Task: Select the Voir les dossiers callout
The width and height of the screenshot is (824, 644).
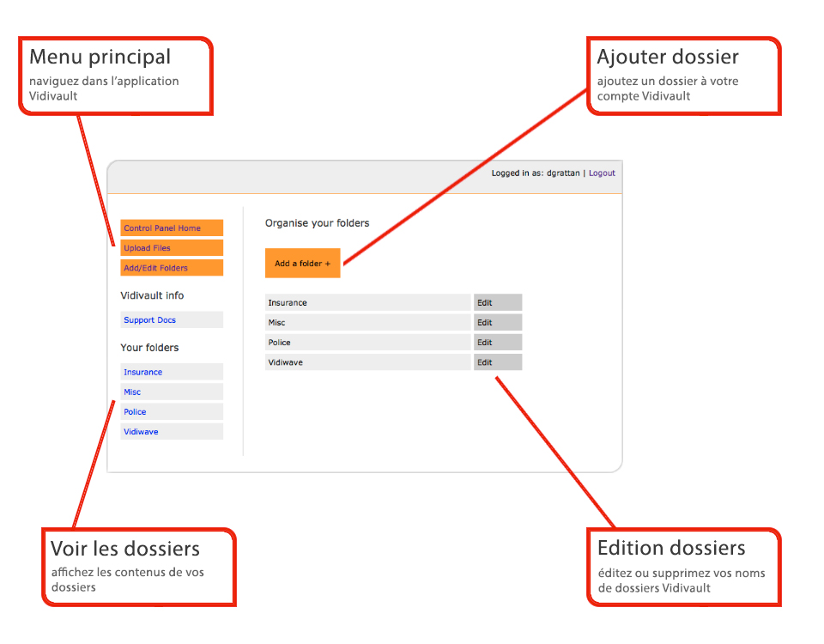Action: tap(139, 568)
